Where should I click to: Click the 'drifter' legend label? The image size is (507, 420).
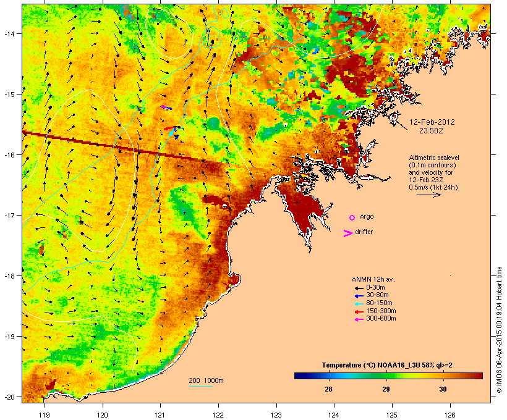pos(364,232)
